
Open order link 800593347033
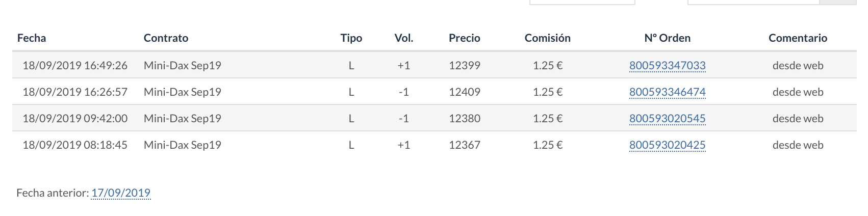[x=667, y=65]
